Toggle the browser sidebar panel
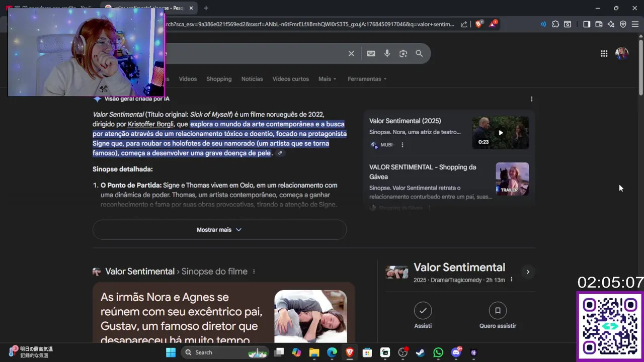This screenshot has width=644, height=362. [x=587, y=24]
